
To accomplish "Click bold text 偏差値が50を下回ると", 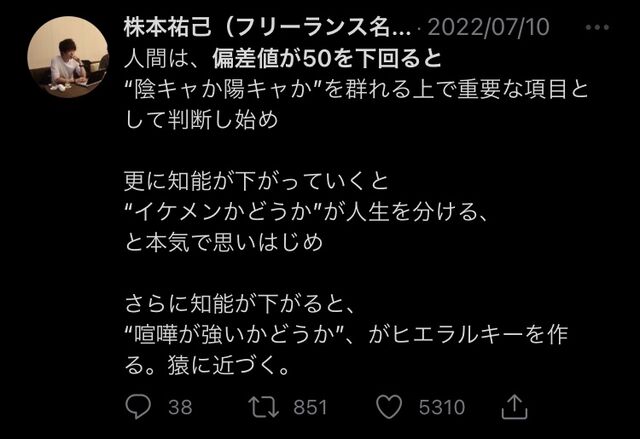I will pyautogui.click(x=327, y=59).
